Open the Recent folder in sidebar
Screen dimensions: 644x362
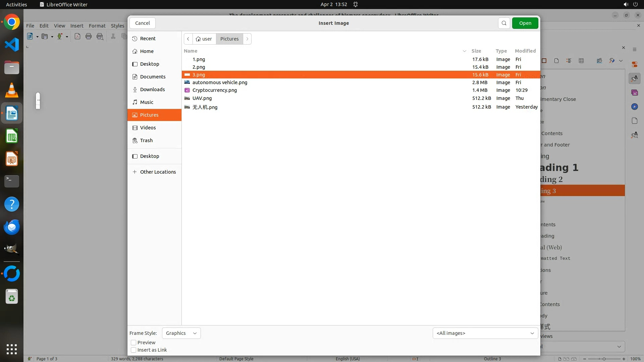pyautogui.click(x=148, y=39)
